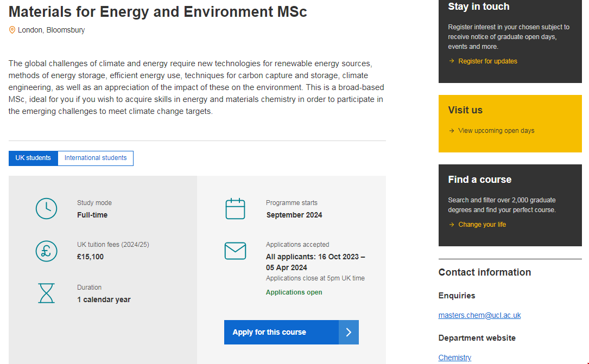Click the arrow icon beside View upcoming open days
This screenshot has height=364, width=589.
452,131
